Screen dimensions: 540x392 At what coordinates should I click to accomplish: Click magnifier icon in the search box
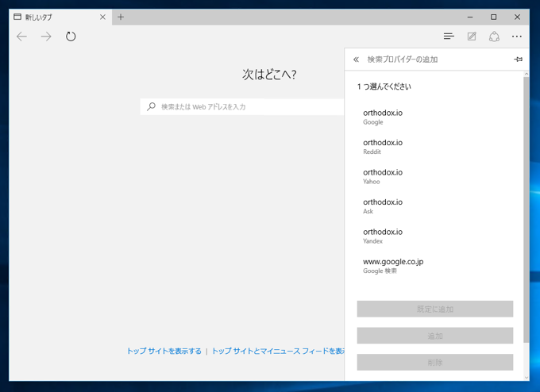tap(151, 106)
